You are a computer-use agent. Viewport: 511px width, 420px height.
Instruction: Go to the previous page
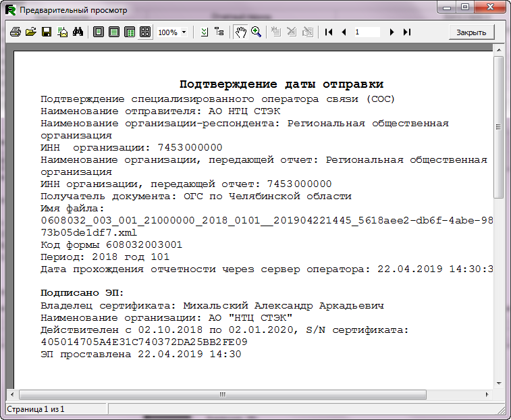pyautogui.click(x=344, y=32)
